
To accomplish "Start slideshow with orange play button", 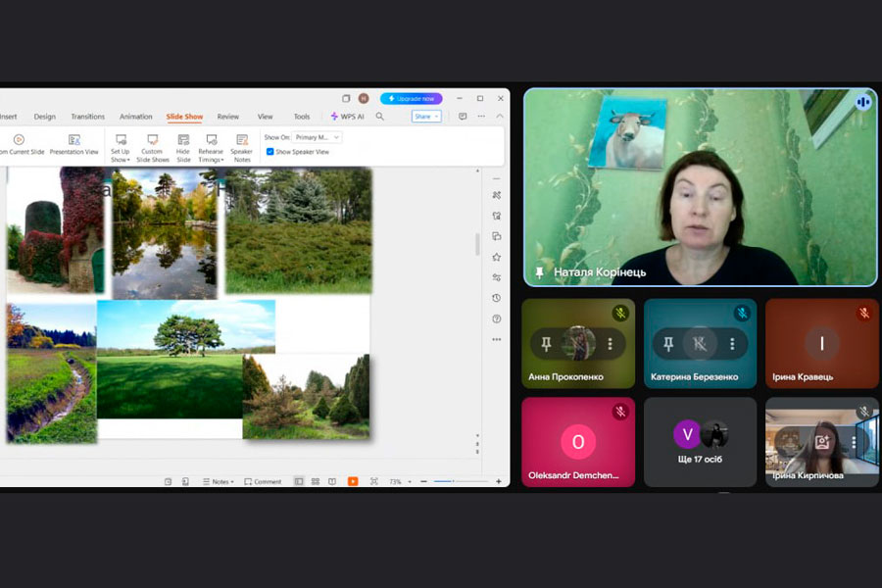I will (353, 481).
